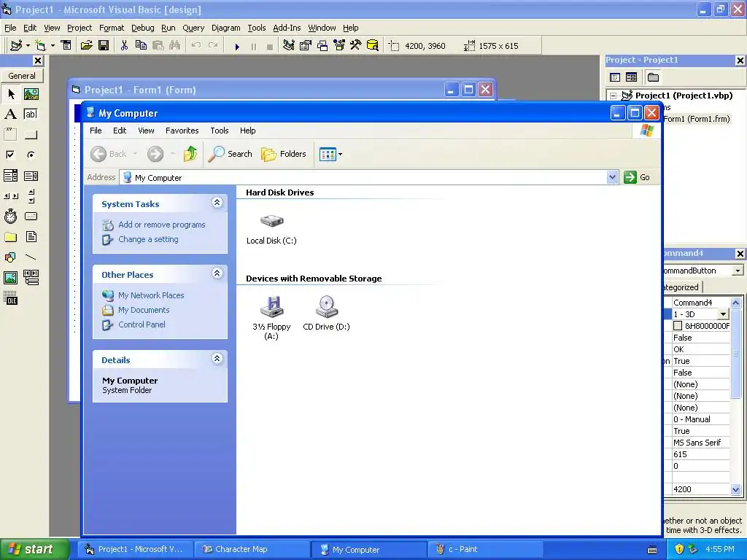This screenshot has width=747, height=560.
Task: Click Properties window scrollbar down arrow
Action: coord(735,489)
